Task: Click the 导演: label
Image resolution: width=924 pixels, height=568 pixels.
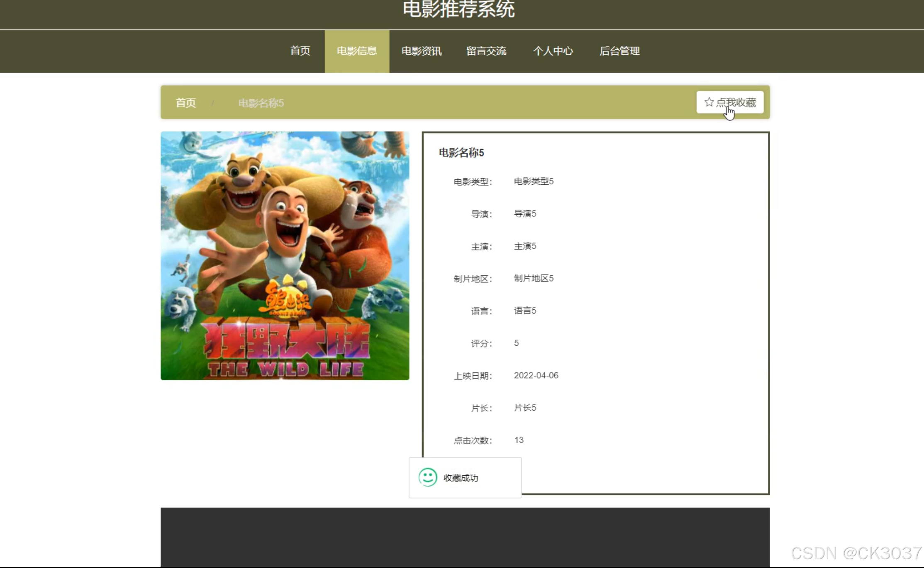Action: [481, 214]
